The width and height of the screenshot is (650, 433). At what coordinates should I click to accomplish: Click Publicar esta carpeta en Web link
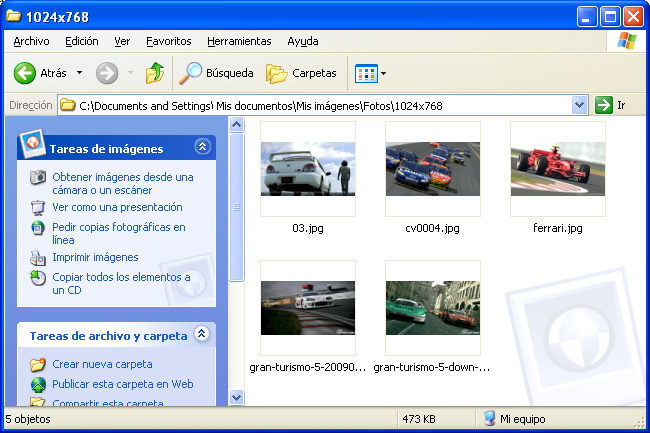[x=123, y=384]
